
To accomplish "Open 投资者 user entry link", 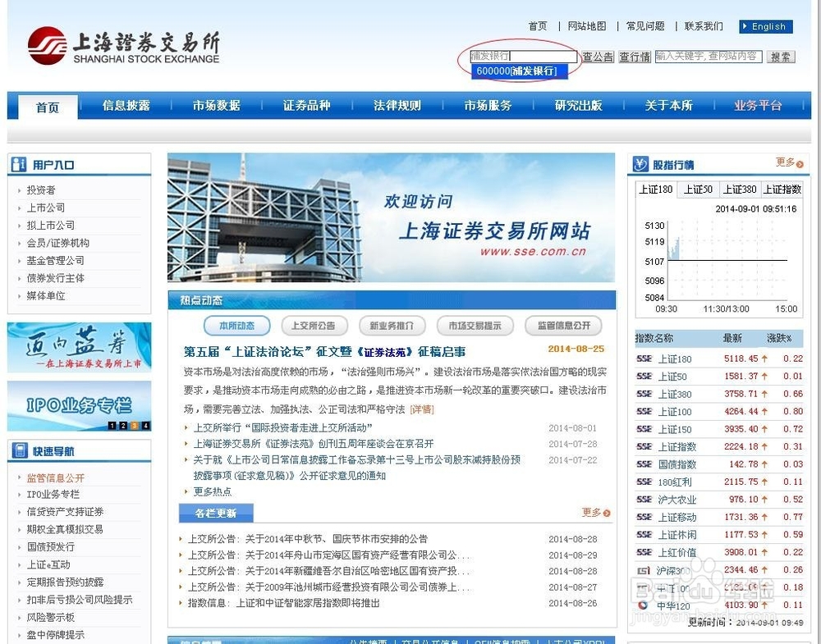I will tap(41, 190).
